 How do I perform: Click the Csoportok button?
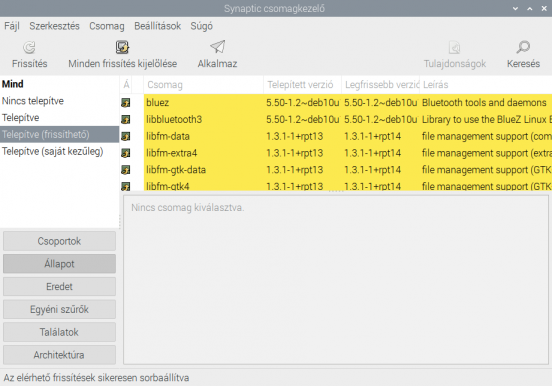coord(59,241)
